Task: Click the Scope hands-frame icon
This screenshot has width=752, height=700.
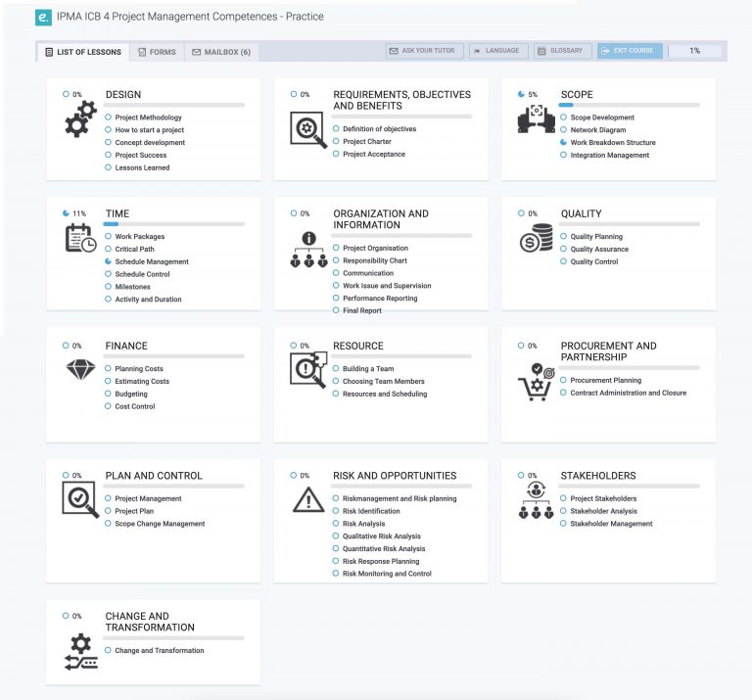Action: pos(537,118)
